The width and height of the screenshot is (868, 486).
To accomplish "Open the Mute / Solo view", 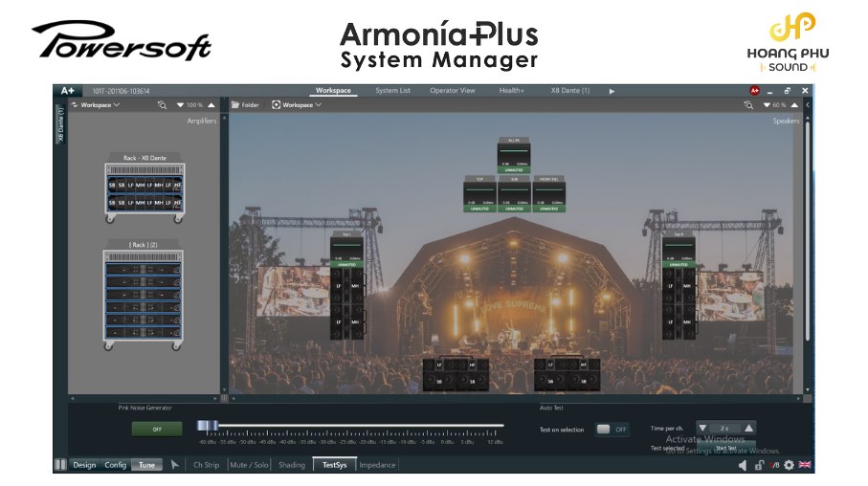I will click(x=249, y=465).
